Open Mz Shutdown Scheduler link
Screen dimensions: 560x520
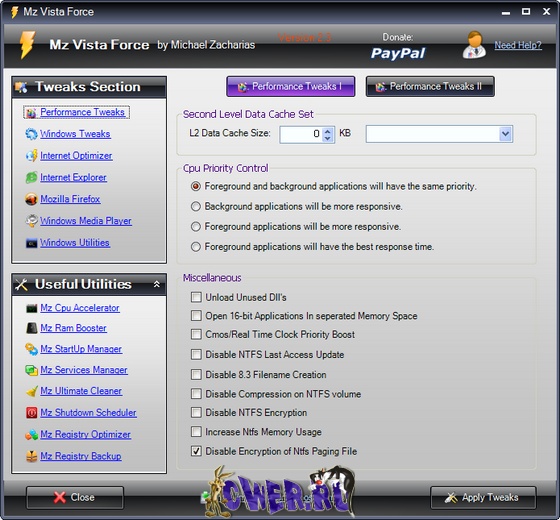(x=88, y=412)
